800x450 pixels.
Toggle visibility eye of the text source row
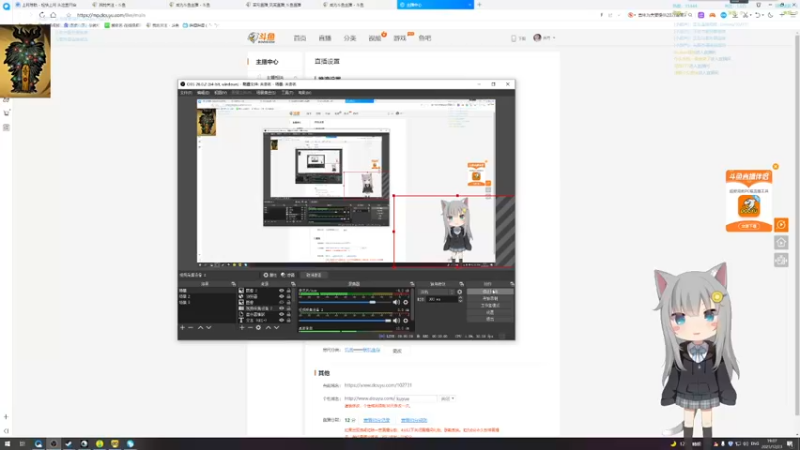click(281, 320)
